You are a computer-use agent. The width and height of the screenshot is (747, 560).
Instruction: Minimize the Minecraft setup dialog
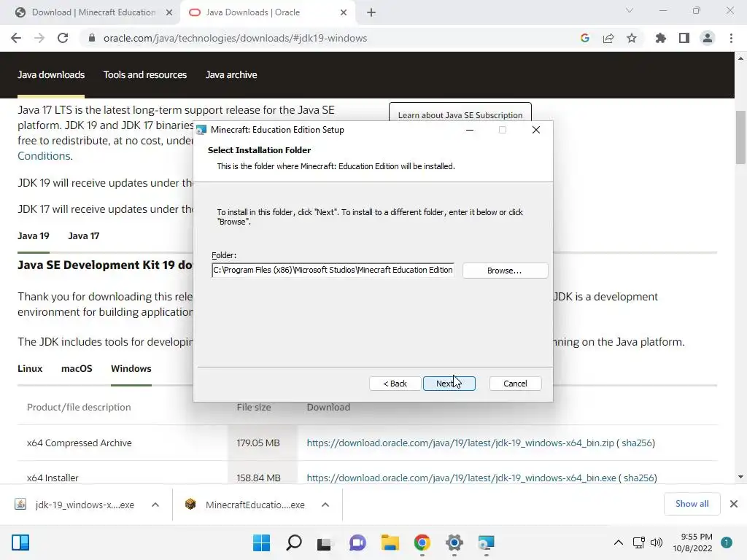[470, 130]
